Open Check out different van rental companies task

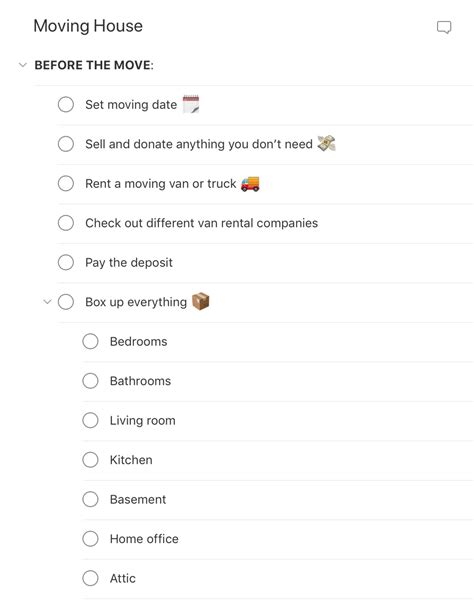(x=201, y=223)
